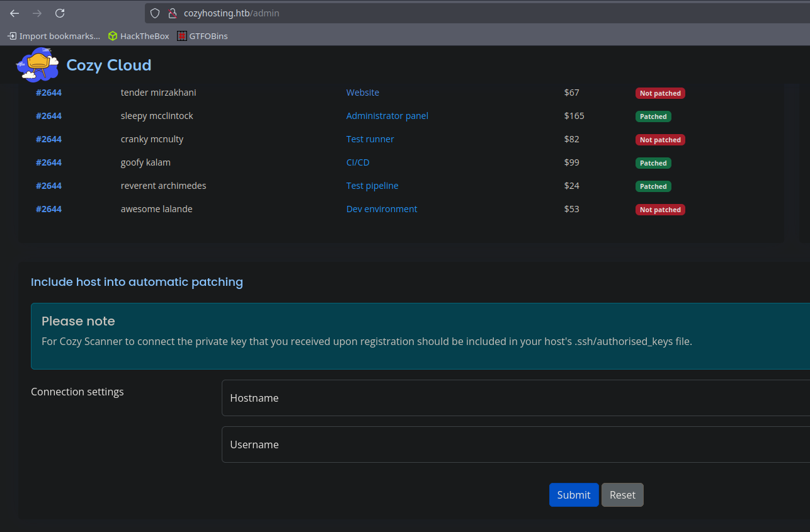Viewport: 810px width, 532px height.
Task: Open the Dev environment link
Action: point(382,209)
